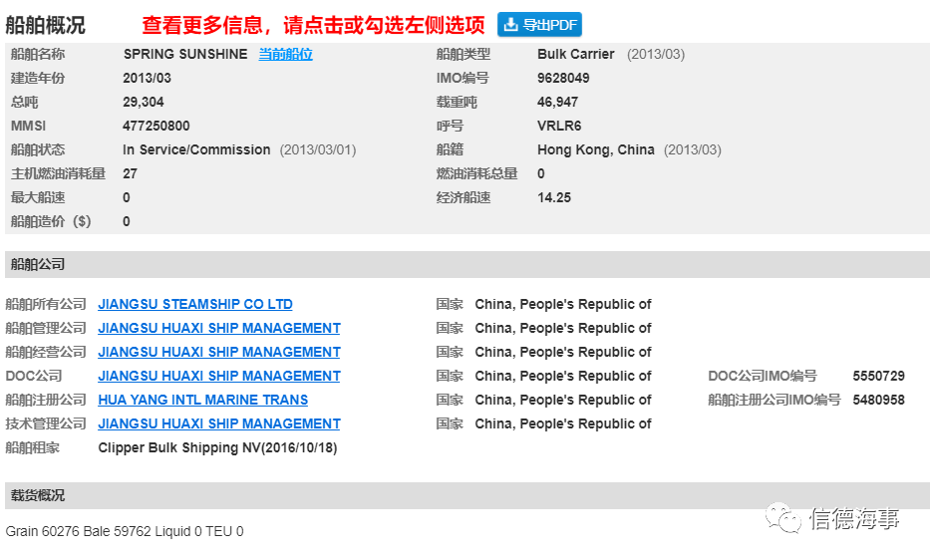Open the 当前船位 current position link
This screenshot has width=930, height=560.
point(285,55)
